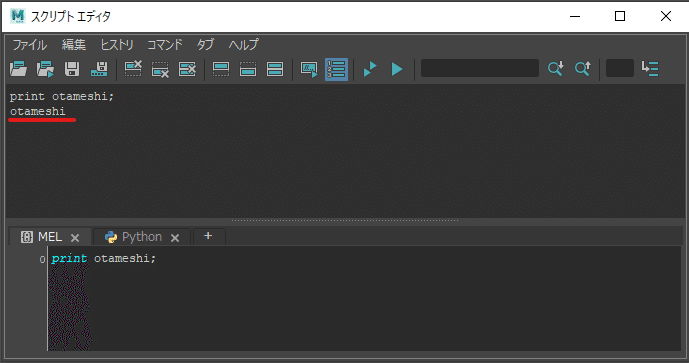Screen dimensions: 689x363
Task: Open the ヘルプ menu
Action: tap(243, 45)
